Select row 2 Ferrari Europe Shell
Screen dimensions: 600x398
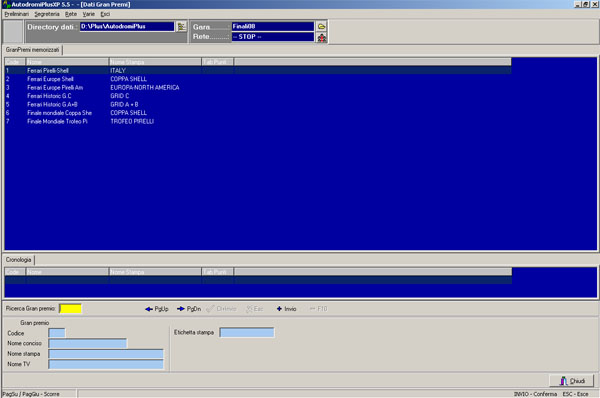point(258,79)
